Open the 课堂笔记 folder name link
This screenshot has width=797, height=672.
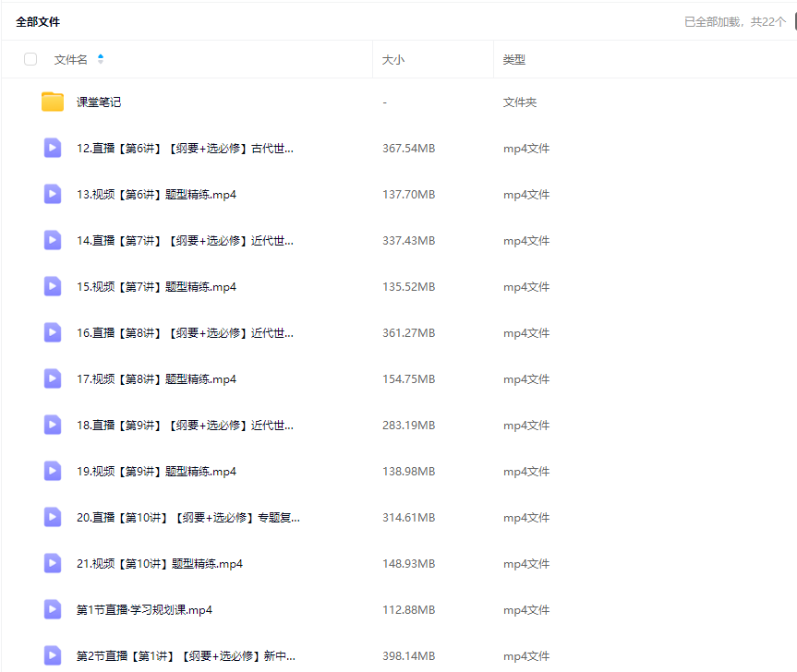(99, 102)
